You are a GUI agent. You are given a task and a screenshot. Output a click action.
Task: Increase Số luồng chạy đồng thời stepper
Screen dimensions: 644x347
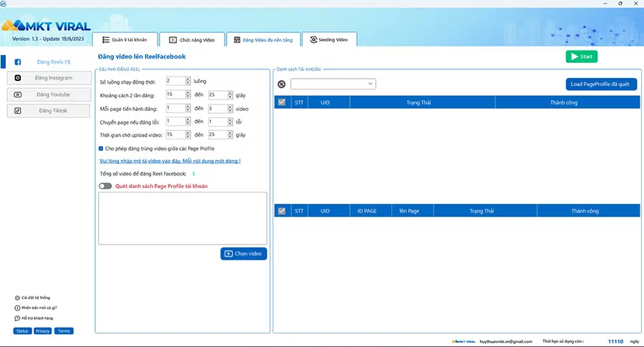point(188,79)
